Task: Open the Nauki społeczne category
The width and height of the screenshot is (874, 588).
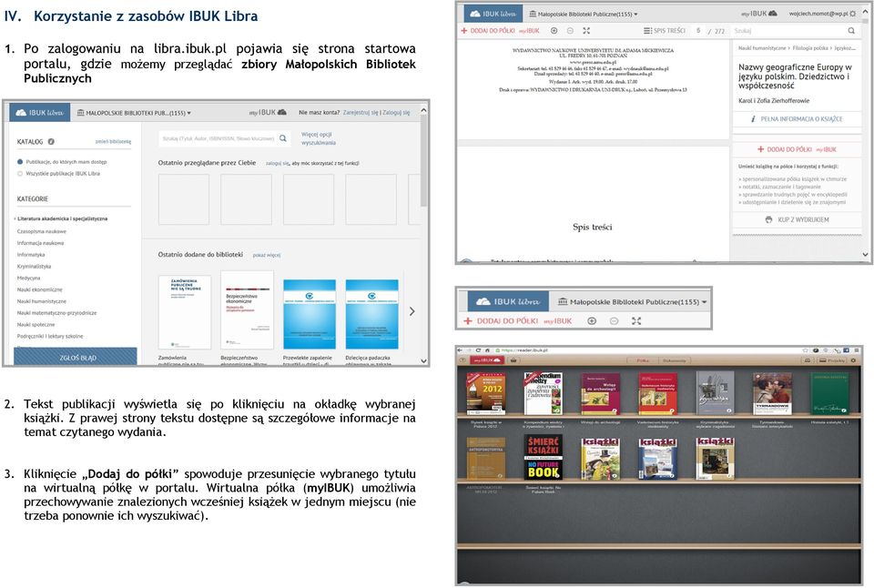Action: click(36, 324)
